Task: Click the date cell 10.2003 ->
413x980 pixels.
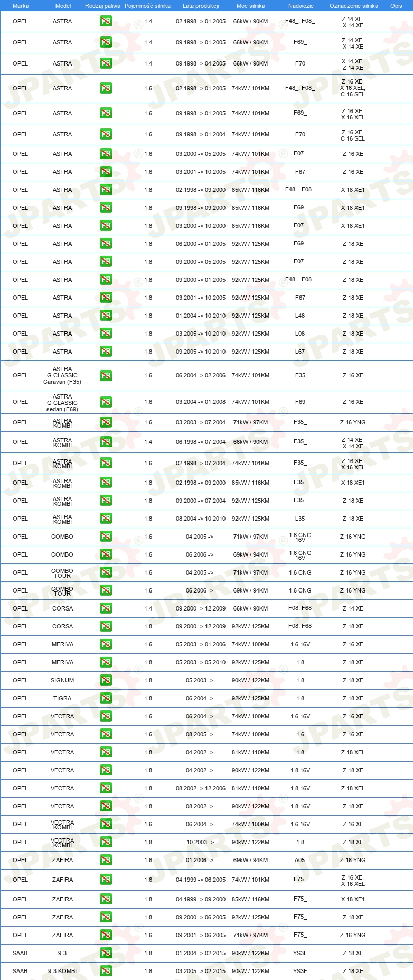Action: click(200, 842)
